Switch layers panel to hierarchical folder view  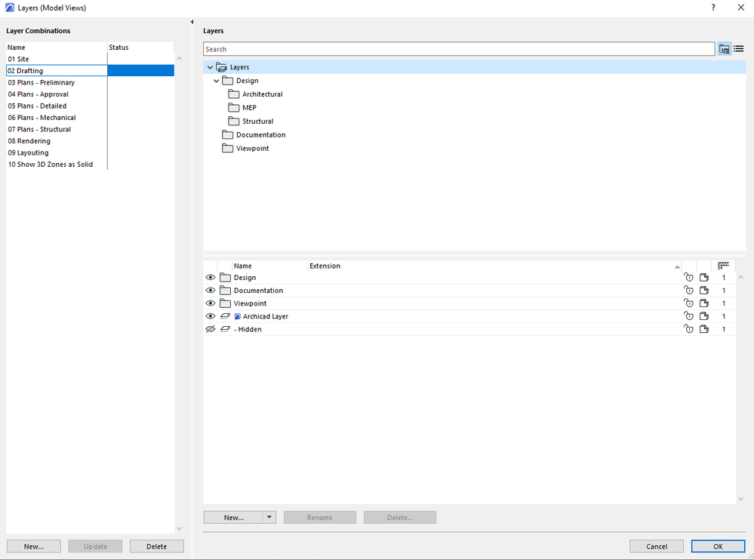click(x=725, y=48)
